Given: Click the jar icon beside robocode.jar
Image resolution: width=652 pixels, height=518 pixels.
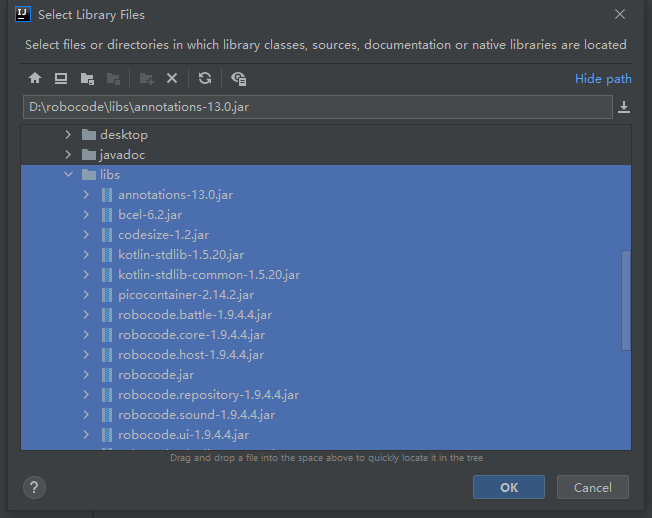Looking at the screenshot, I should click(x=107, y=375).
